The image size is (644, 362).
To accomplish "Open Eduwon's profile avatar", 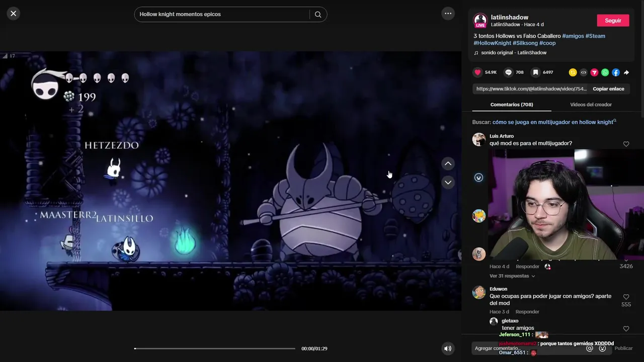I will (479, 292).
